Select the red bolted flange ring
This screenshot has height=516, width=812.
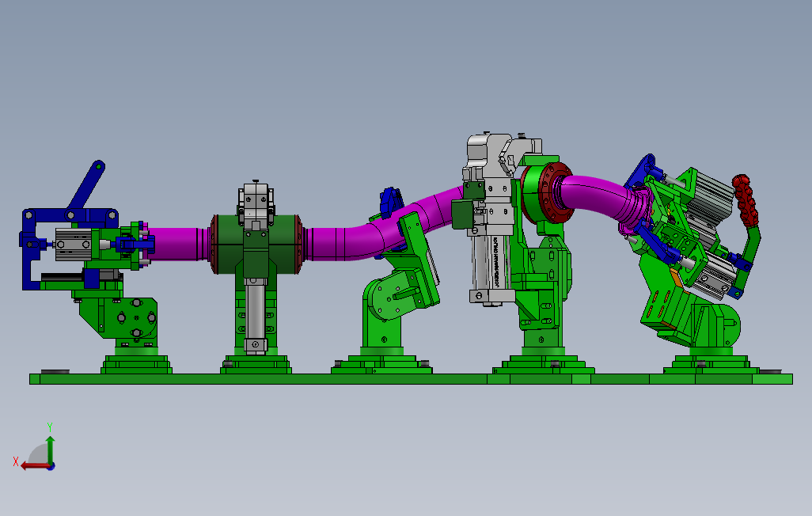tap(555, 192)
